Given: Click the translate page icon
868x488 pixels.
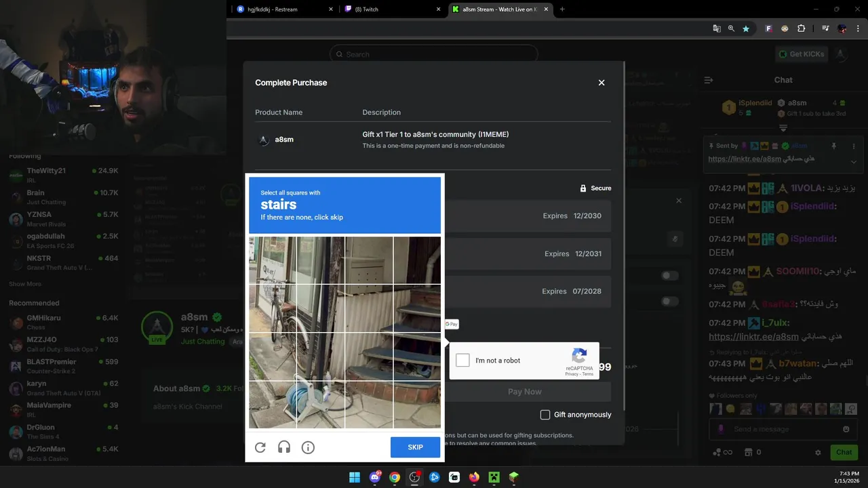Looking at the screenshot, I should pos(717,28).
